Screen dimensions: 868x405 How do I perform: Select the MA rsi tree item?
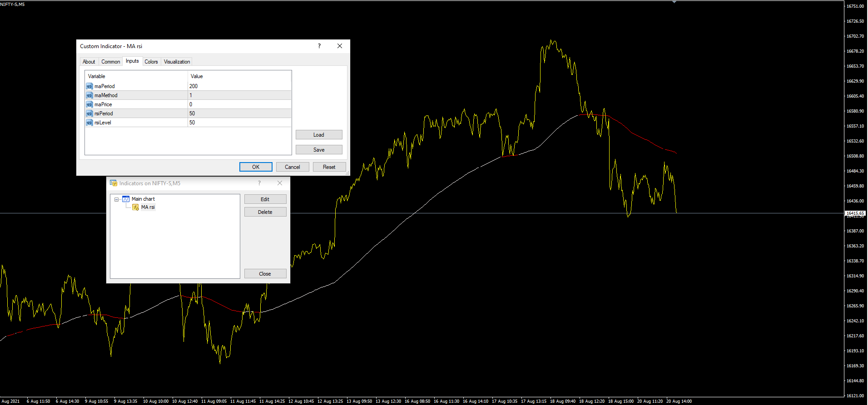(148, 207)
